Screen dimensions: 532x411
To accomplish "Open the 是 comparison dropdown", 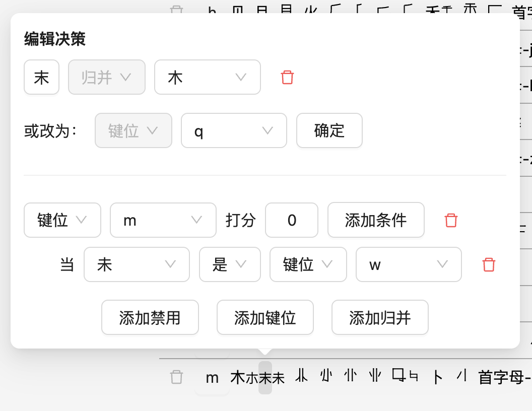I will (x=230, y=264).
